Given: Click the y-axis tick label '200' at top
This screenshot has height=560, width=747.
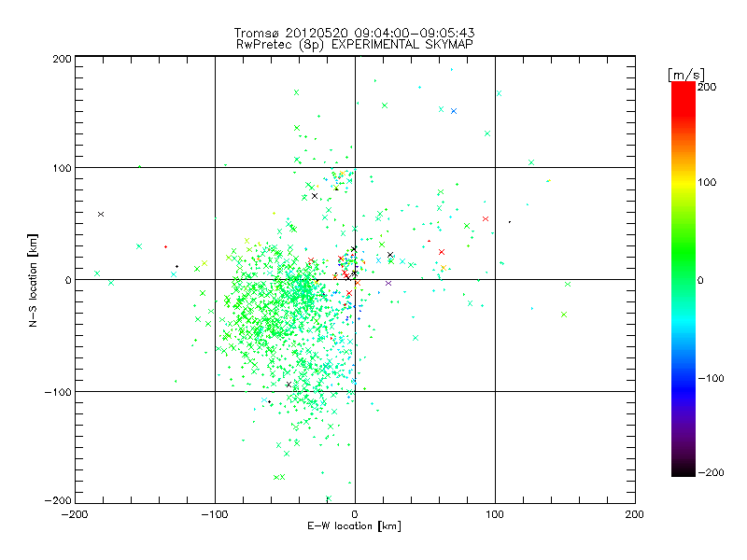Looking at the screenshot, I should [62, 59].
